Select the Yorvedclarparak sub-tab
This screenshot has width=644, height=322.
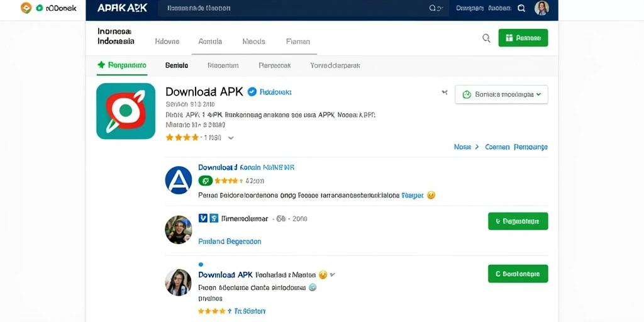335,65
